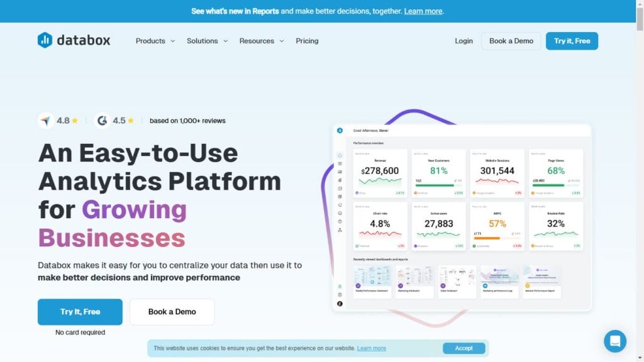Expand the Solutions menu chevron
The height and width of the screenshot is (362, 644).
(x=225, y=41)
